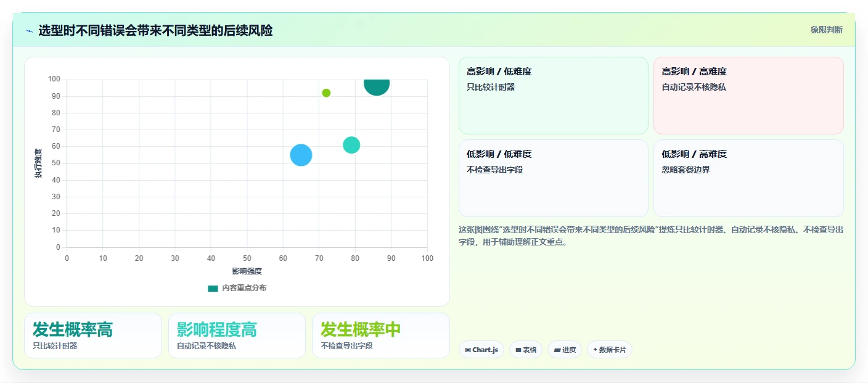Click the lightning icon beside the title
This screenshot has width=868, height=383.
click(29, 31)
